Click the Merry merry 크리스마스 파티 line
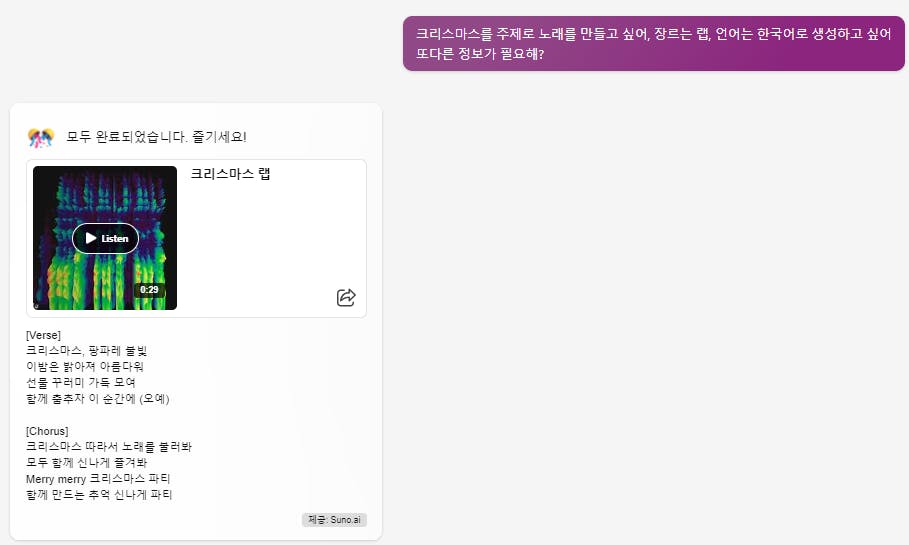Viewport: 909px width, 545px height. 98,479
